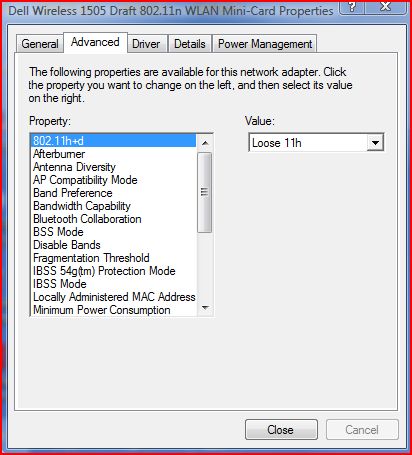Click the property list scroll-up arrow
The image size is (412, 455).
point(205,143)
